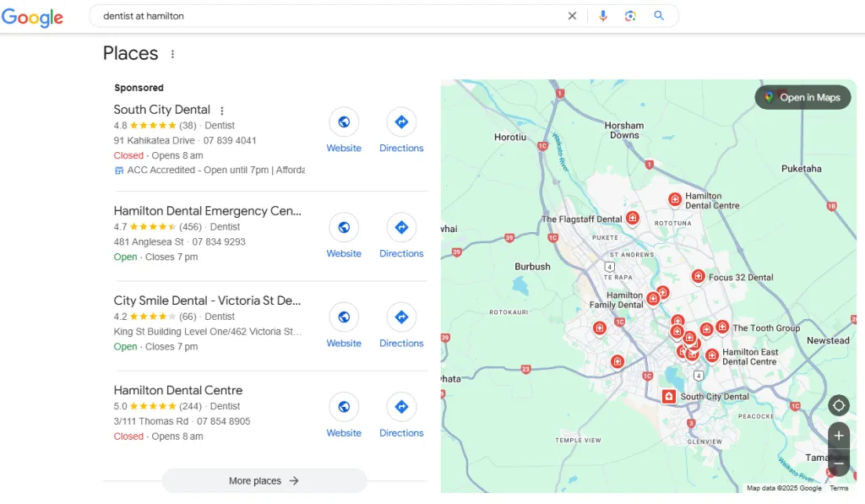Click the Puketaha label on map
The width and height of the screenshot is (865, 504).
click(x=801, y=169)
